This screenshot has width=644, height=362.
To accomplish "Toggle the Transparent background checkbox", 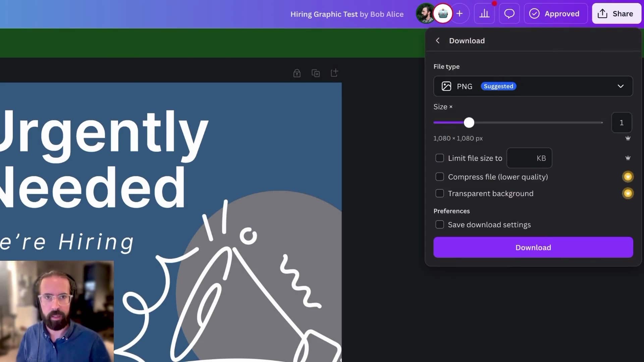I will (439, 193).
